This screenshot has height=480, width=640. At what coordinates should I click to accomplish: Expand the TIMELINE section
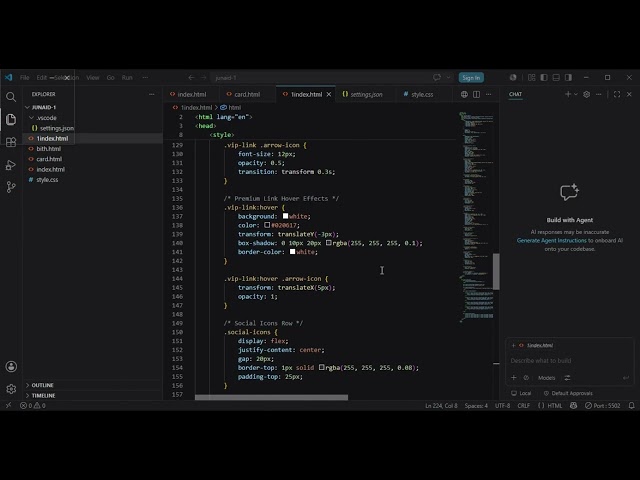(43, 396)
